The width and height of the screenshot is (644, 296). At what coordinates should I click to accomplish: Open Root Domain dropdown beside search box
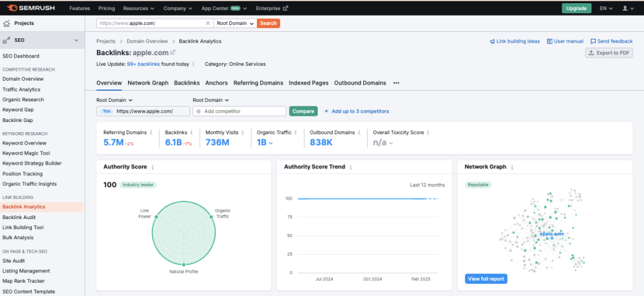click(x=235, y=23)
